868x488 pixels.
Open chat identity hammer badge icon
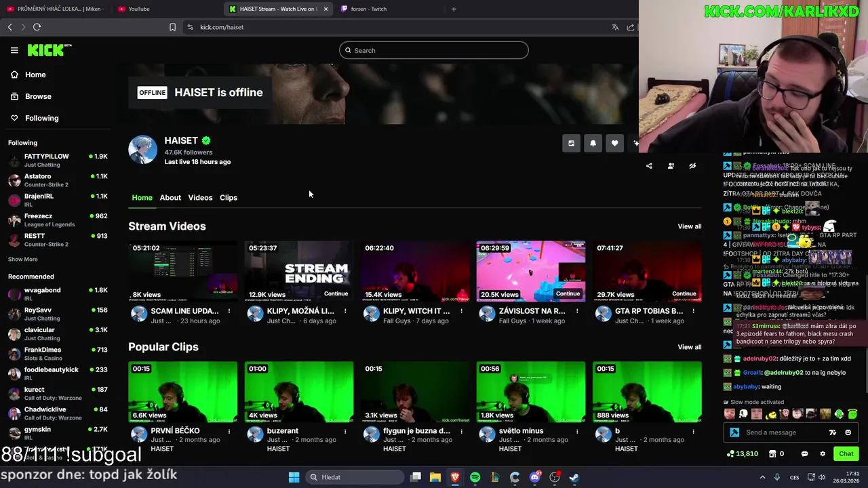[x=734, y=432]
